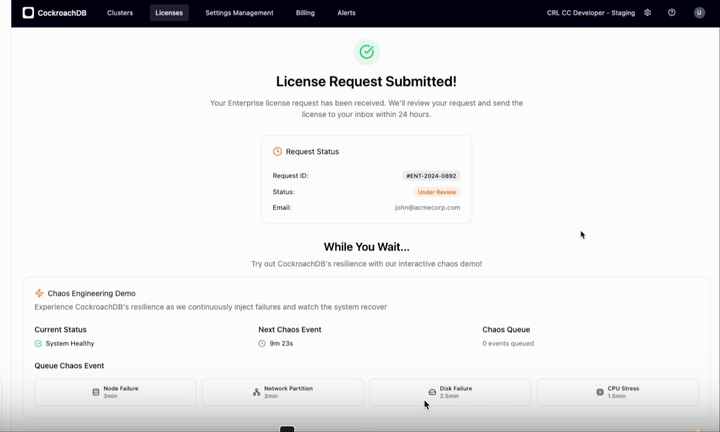Click the Chaos Engineering lightning icon
Viewport: 720px width, 432px height.
(x=39, y=294)
